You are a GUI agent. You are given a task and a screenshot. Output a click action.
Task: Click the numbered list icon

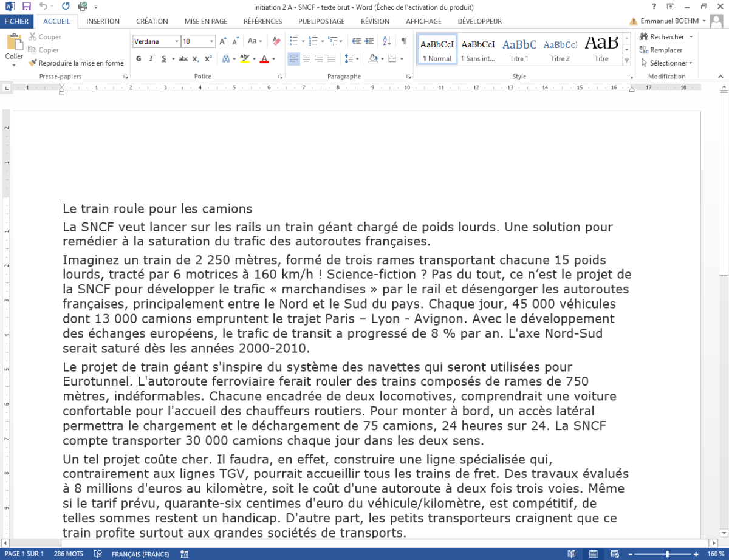click(313, 41)
